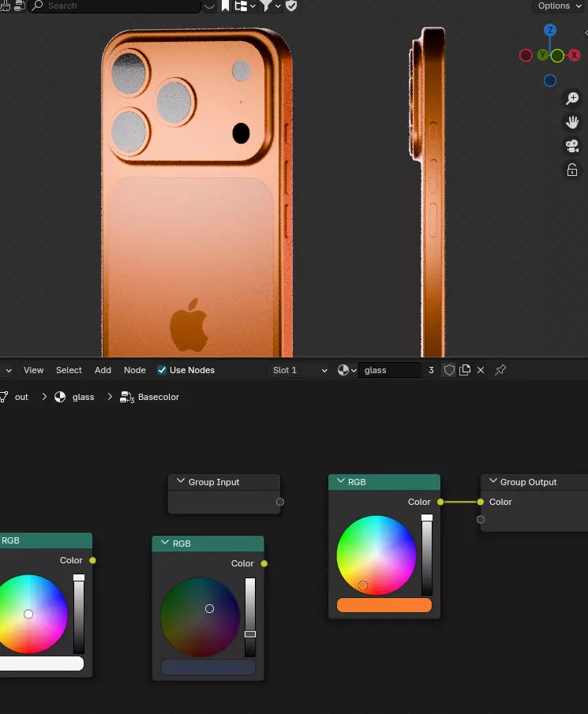
Task: Click the material sphere icon next to glass breadcrumb
Action: pos(60,397)
